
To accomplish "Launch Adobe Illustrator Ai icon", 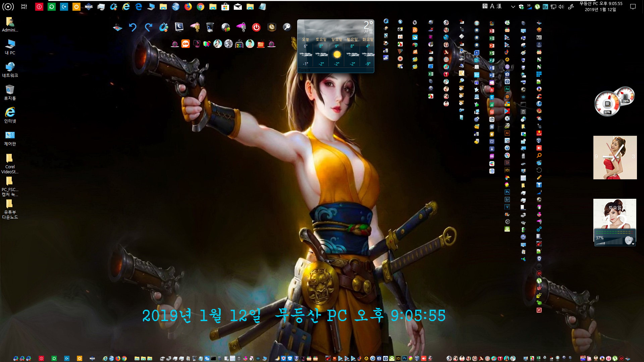I will tap(507, 133).
